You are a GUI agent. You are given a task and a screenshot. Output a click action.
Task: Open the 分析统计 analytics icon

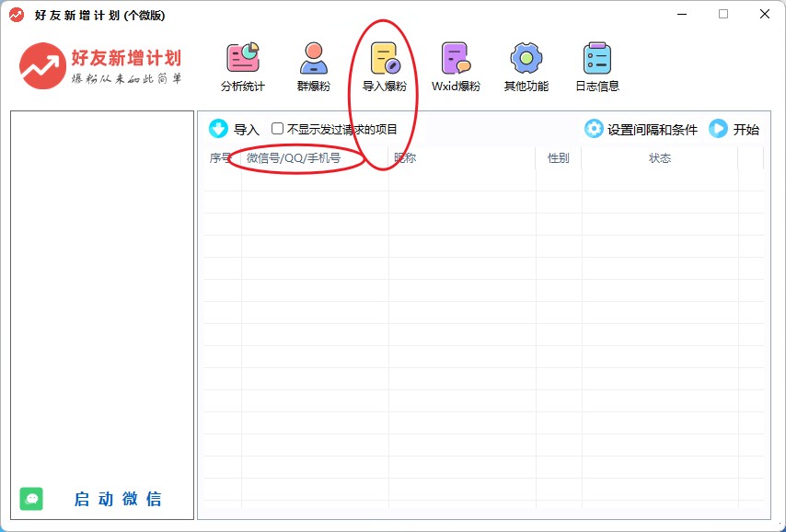tap(242, 59)
